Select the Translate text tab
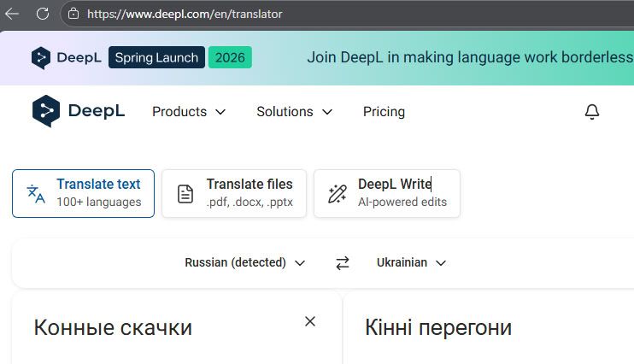The image size is (634, 364). pos(83,193)
